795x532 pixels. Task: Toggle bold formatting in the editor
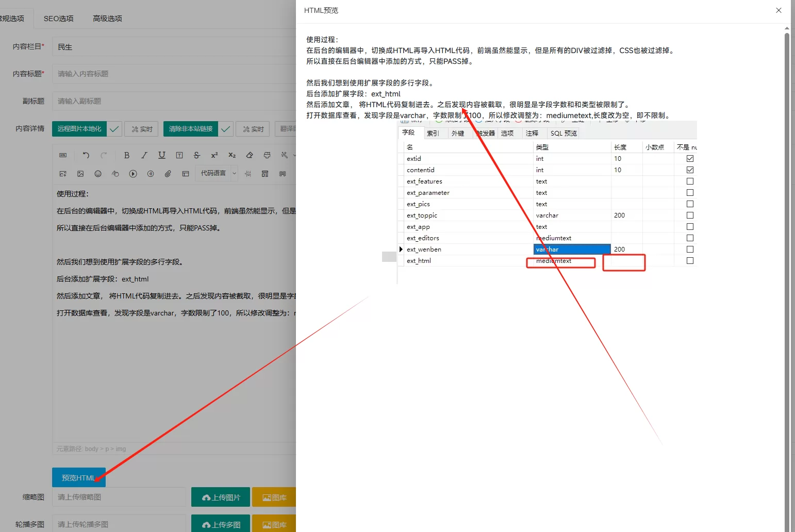(x=127, y=155)
